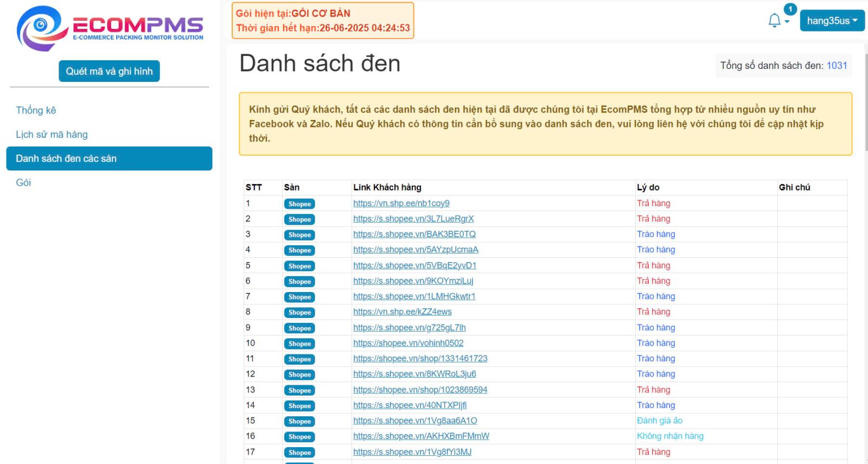Click Đánh giá ảo reason in row 15

click(x=660, y=421)
